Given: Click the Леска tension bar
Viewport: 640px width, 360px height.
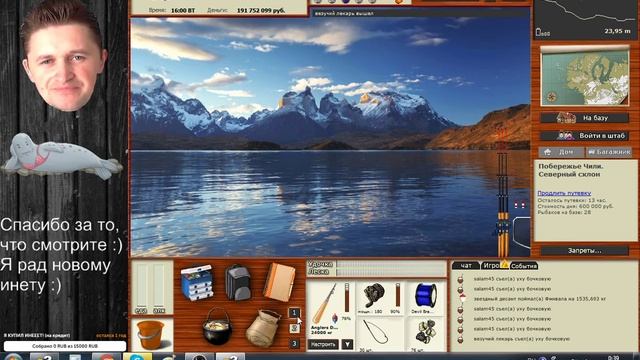Looking at the screenshot, I should 391,272.
